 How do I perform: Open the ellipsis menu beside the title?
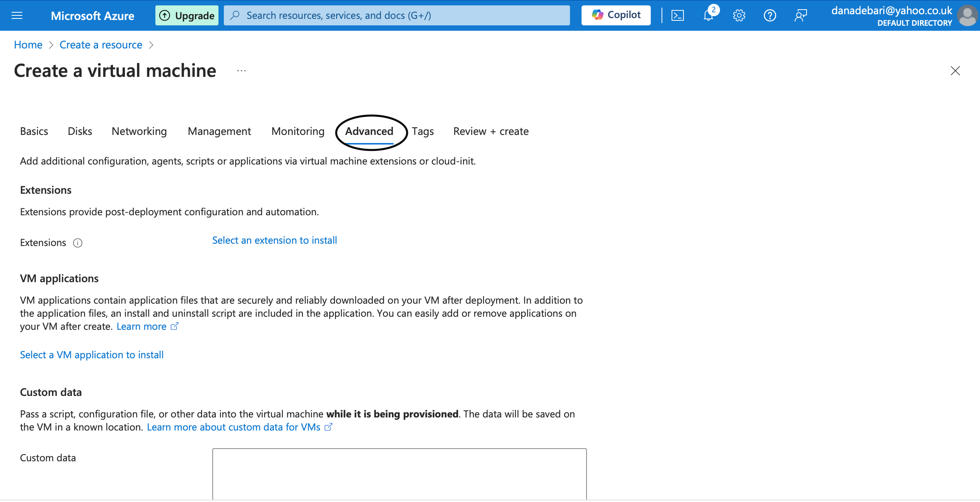[x=242, y=71]
